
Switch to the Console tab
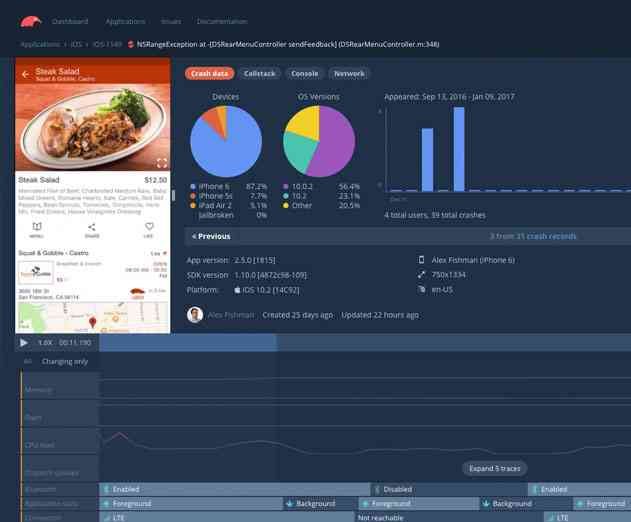305,74
